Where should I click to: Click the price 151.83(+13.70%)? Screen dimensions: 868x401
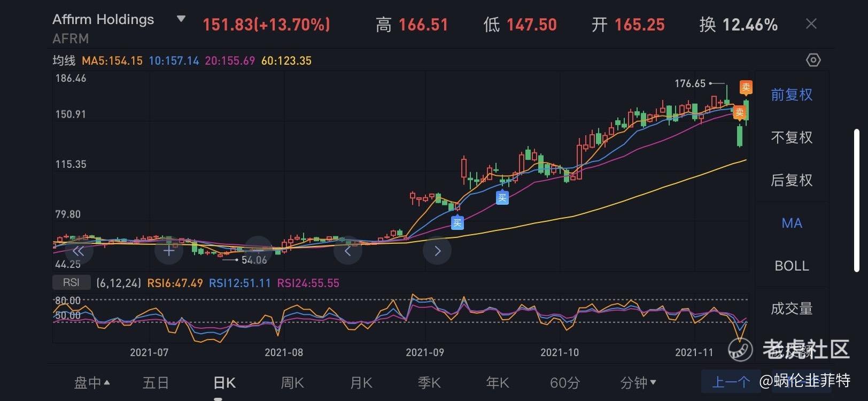tap(267, 25)
